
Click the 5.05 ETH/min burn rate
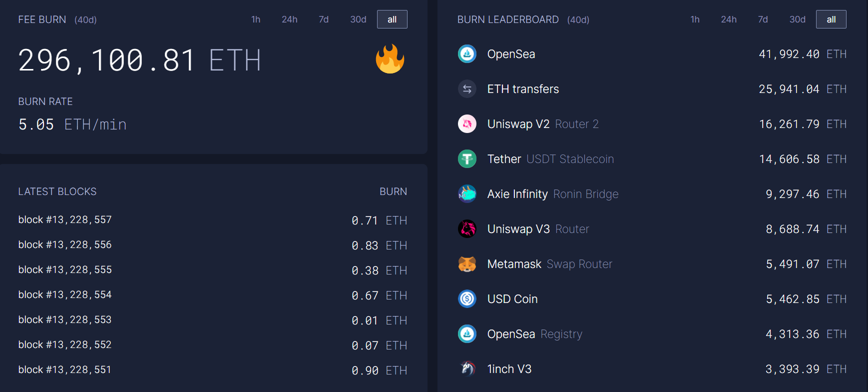[x=72, y=124]
